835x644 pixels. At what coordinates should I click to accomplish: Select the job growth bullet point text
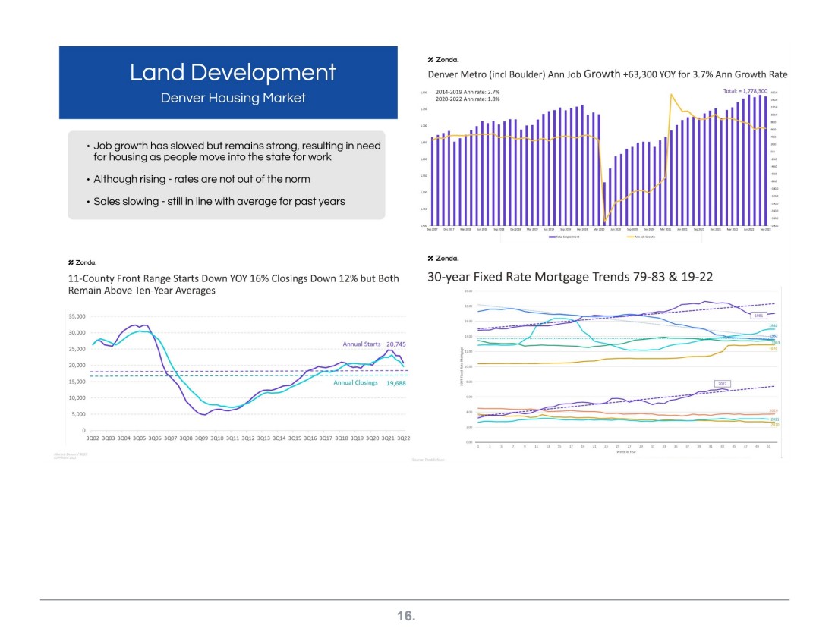[237, 151]
